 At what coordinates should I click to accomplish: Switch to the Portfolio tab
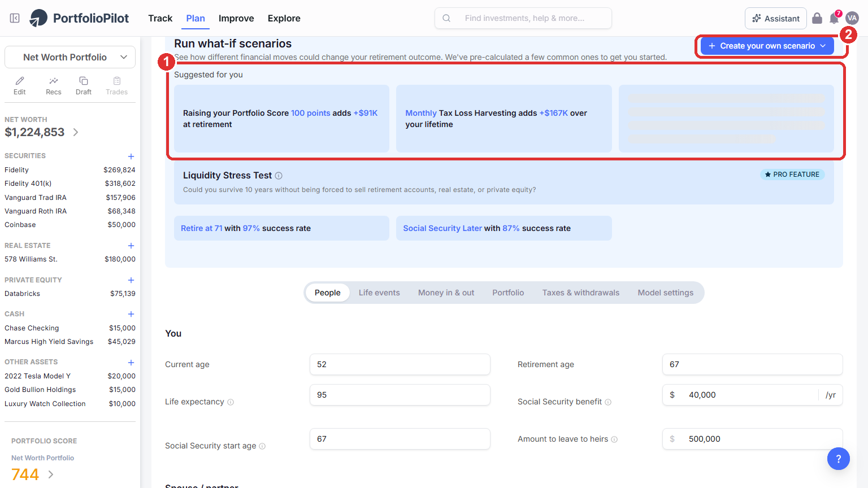coord(508,293)
